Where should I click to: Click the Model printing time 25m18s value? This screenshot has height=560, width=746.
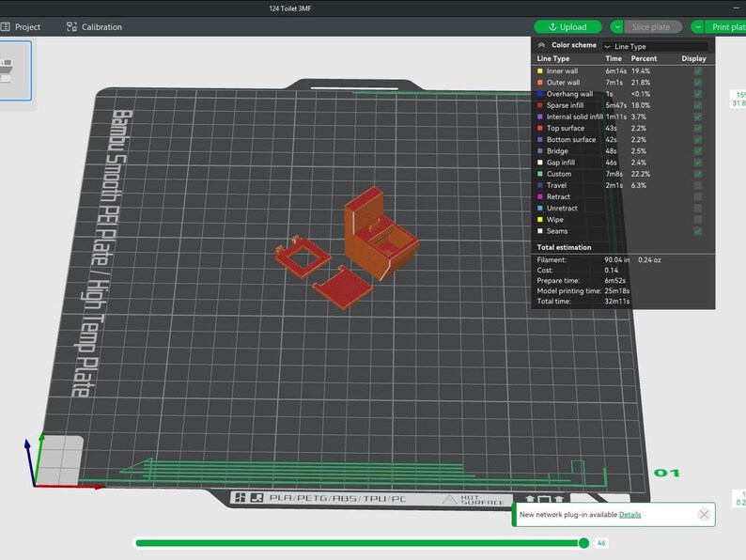(617, 290)
